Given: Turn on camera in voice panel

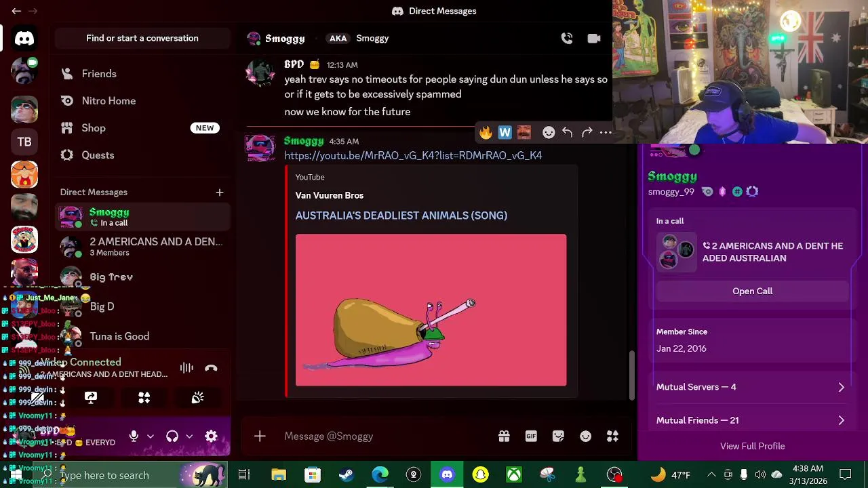Looking at the screenshot, I should point(37,398).
